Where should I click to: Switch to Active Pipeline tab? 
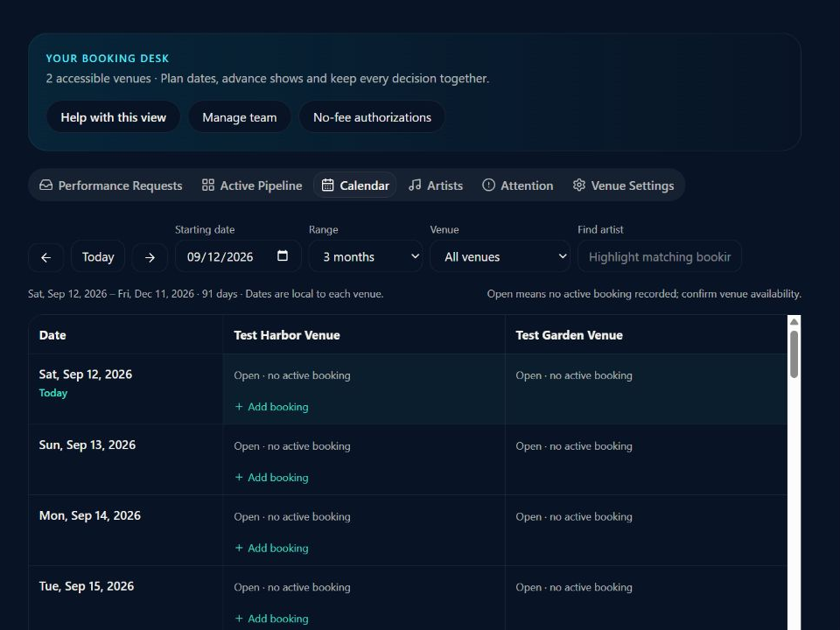tap(252, 185)
